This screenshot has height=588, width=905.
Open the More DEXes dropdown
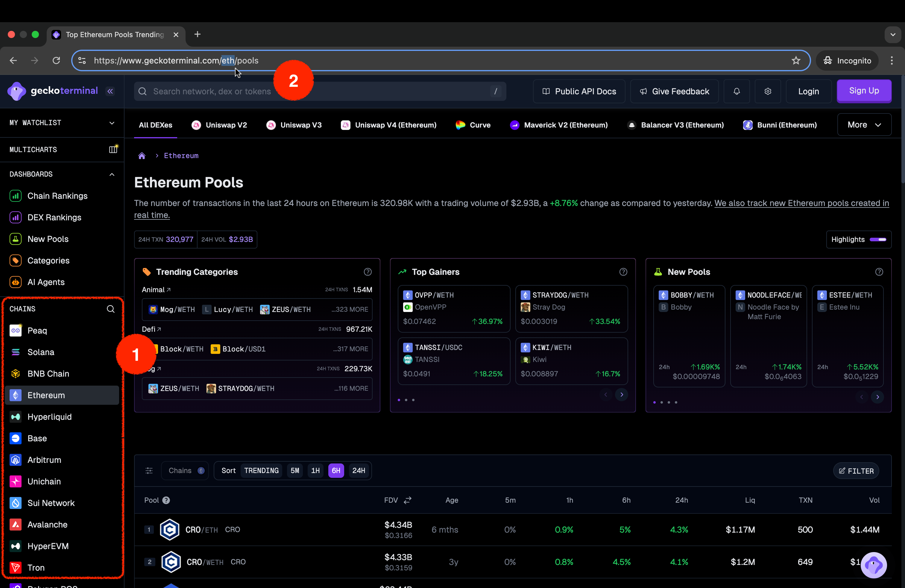point(864,125)
